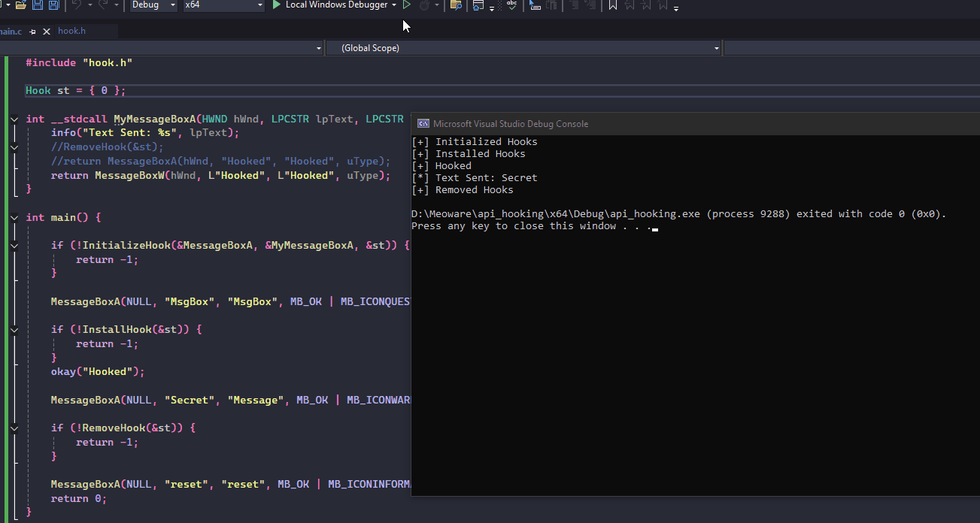Screen dimensions: 980x523
Task: Collapse the MyMessageBoxA function outline
Action: coord(14,119)
